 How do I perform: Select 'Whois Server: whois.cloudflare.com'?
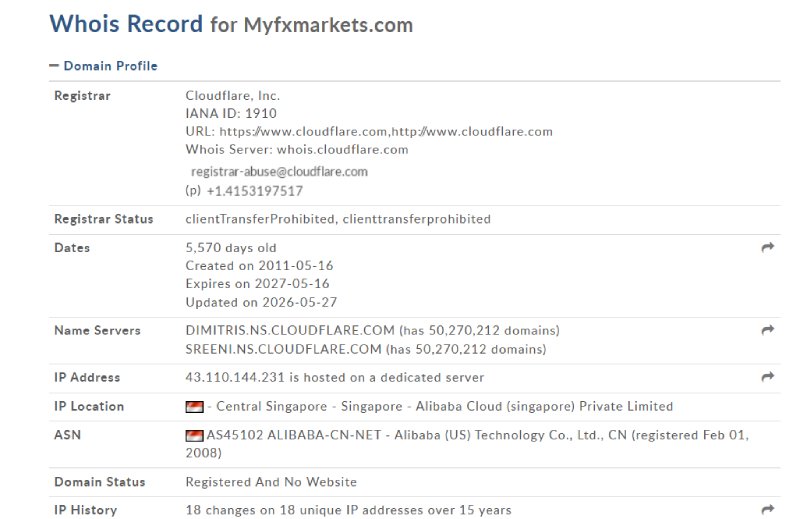pos(297,150)
